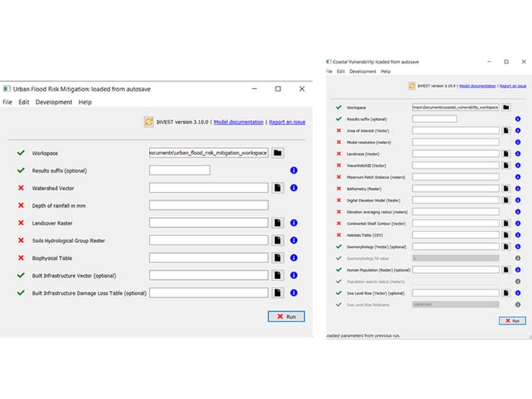Open Report an issue link in Coastal Vulnerability window
This screenshot has height=399, width=532.
coord(513,86)
